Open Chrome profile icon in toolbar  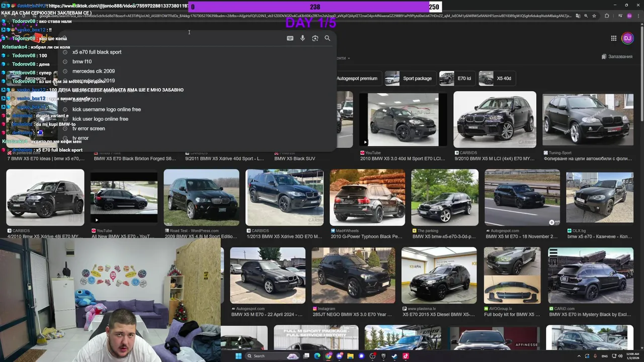[629, 16]
